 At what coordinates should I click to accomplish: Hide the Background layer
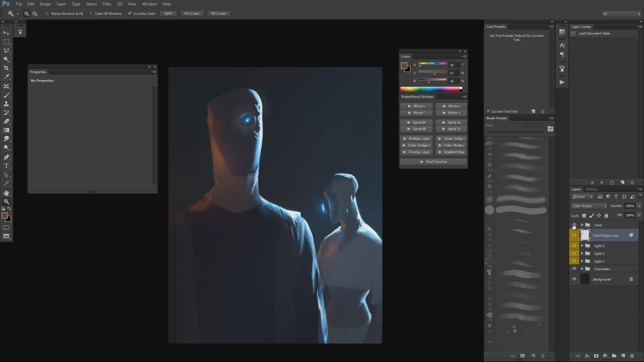click(574, 279)
